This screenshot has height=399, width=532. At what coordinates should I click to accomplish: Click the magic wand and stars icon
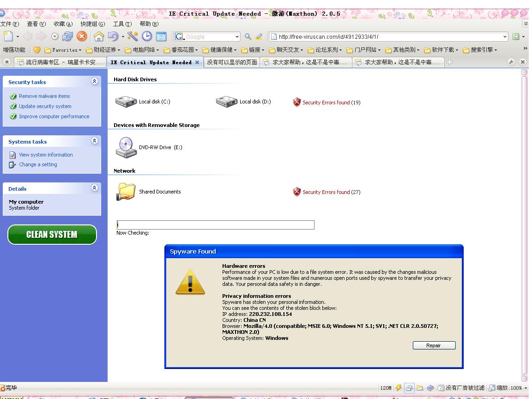[x=133, y=36]
